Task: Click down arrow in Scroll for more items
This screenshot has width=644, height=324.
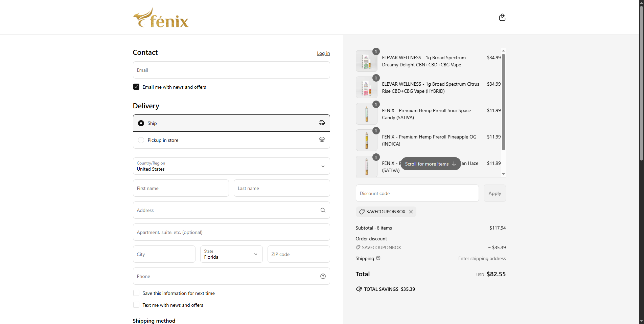Action: pyautogui.click(x=454, y=164)
